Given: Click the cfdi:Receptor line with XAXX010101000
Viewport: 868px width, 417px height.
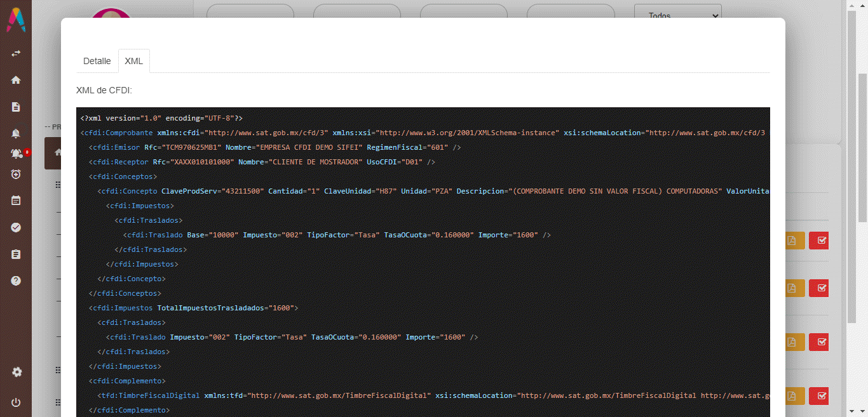Looking at the screenshot, I should 262,162.
